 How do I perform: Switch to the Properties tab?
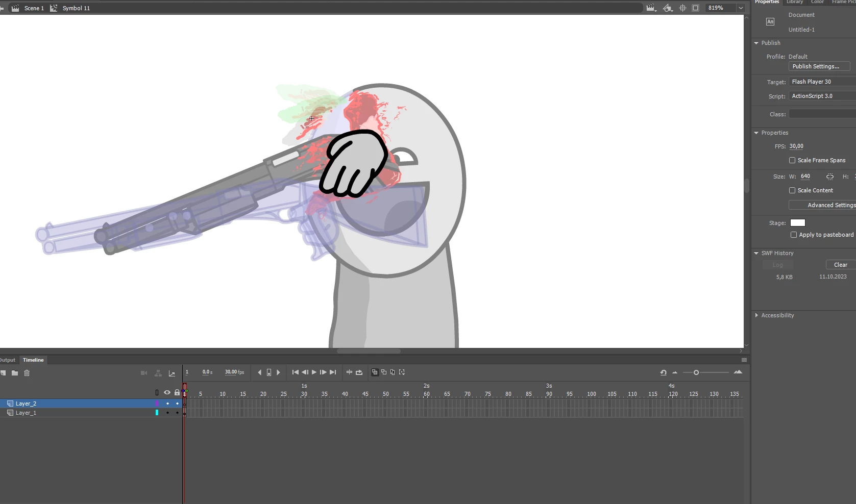[767, 2]
